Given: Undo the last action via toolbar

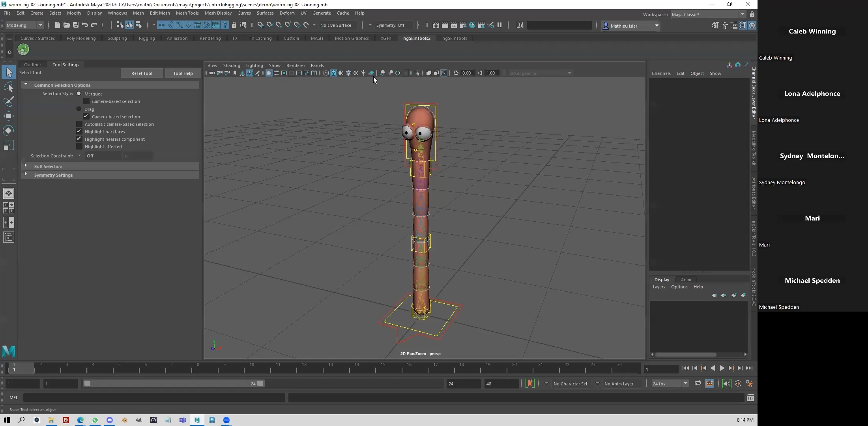Looking at the screenshot, I should [x=85, y=25].
